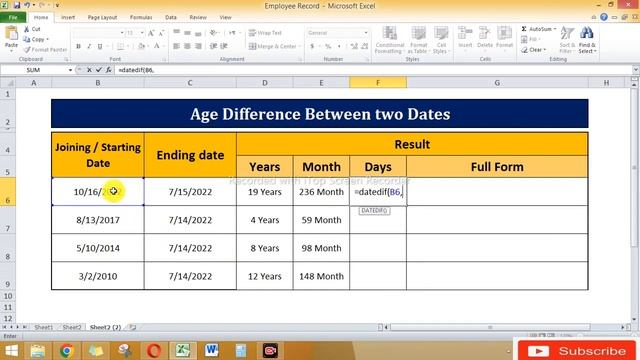
Task: Select row 7 header
Action: coord(8,220)
